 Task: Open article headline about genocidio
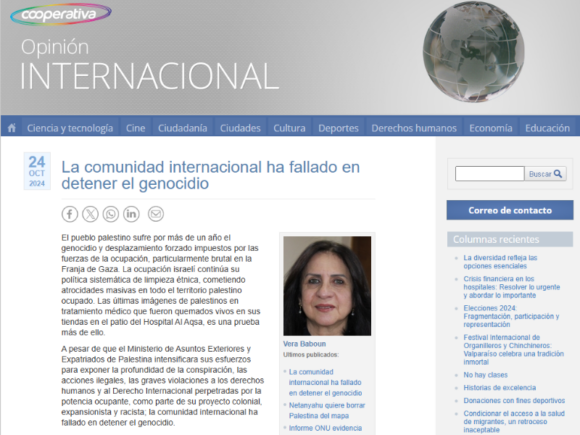(x=210, y=175)
